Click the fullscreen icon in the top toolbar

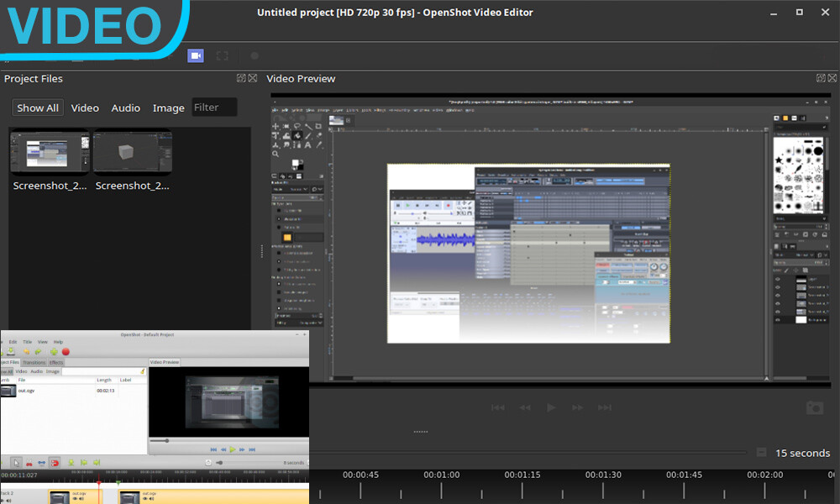click(222, 55)
